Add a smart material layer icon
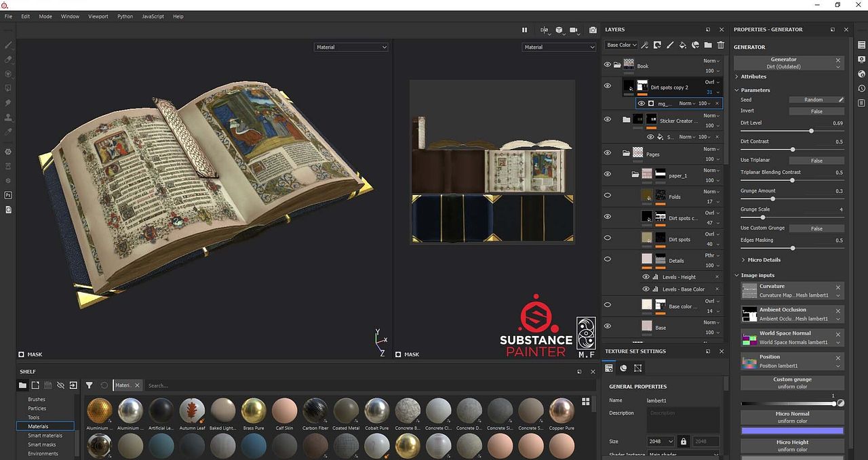The width and height of the screenshot is (868, 460). click(x=695, y=45)
